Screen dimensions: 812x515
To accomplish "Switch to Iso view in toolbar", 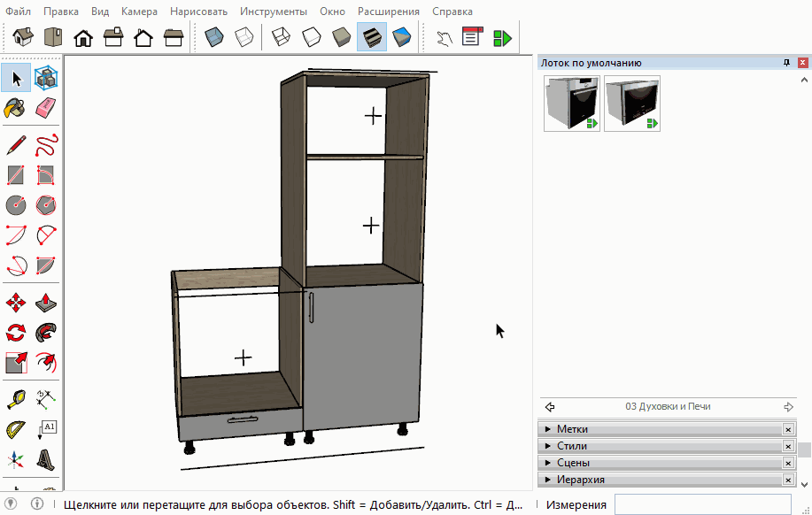I will coord(23,37).
